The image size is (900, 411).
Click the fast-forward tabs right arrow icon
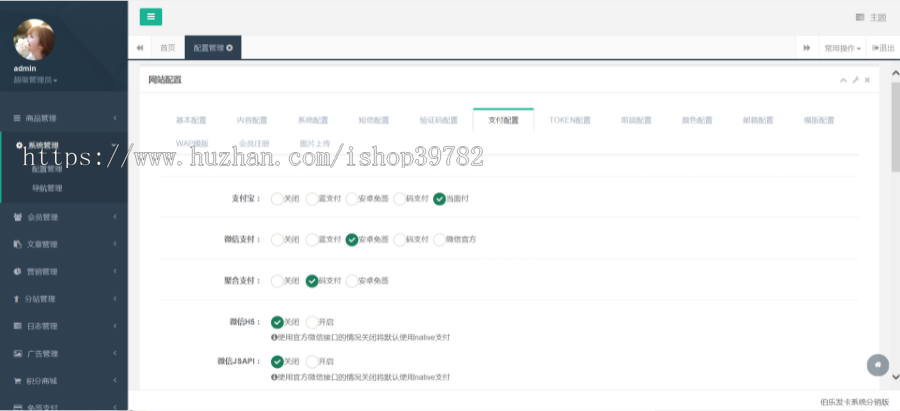pyautogui.click(x=807, y=47)
